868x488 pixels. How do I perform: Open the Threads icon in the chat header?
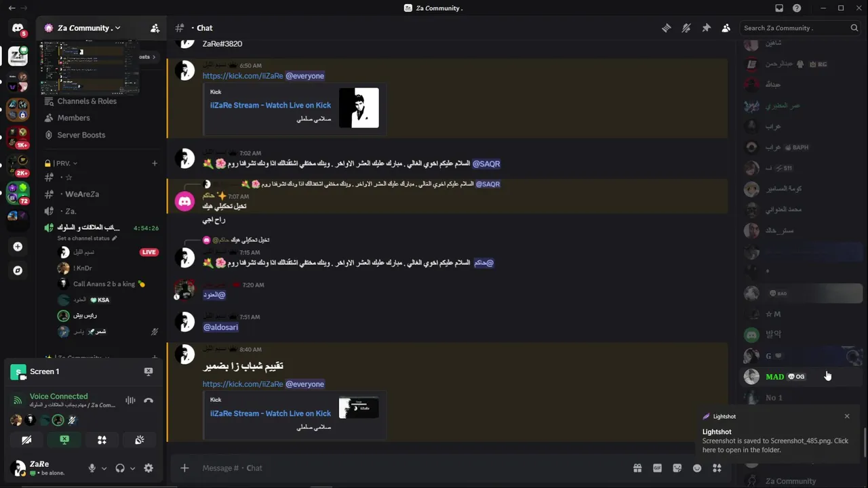pyautogui.click(x=667, y=28)
